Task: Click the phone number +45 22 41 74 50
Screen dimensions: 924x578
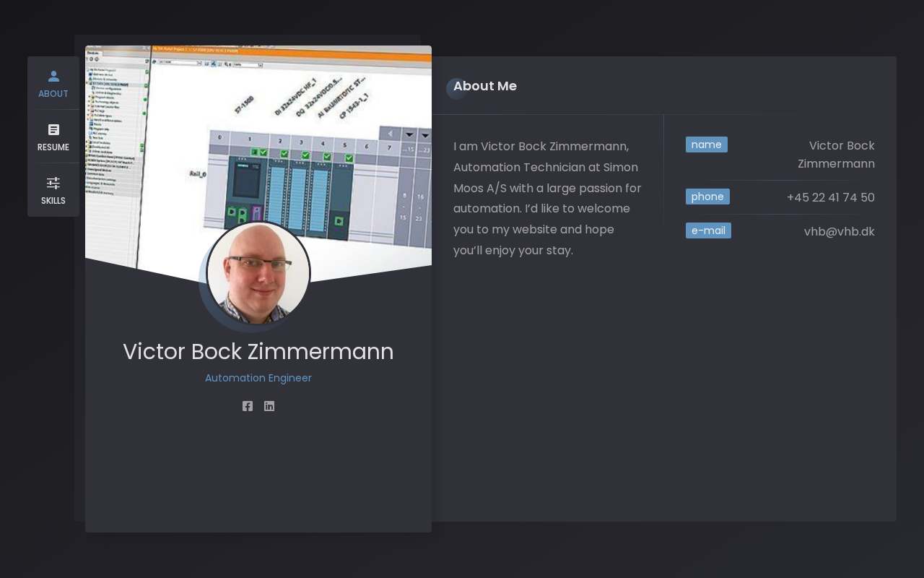Action: (x=830, y=198)
